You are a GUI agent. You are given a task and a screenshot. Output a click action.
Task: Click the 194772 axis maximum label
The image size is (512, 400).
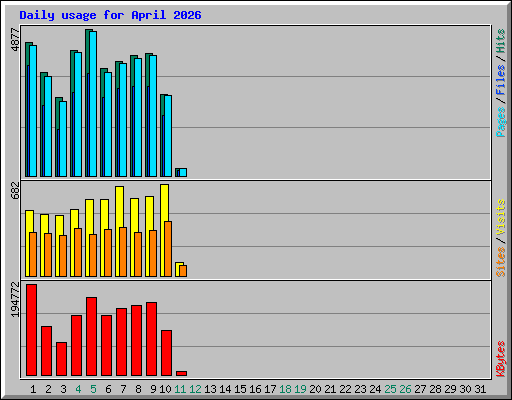[15, 300]
